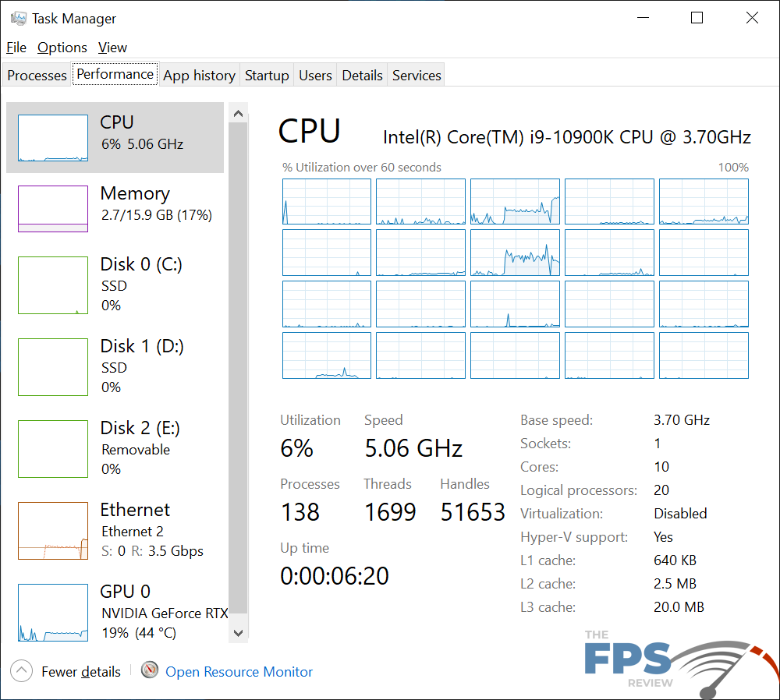
Task: Select the Disk 0 (C:) graph thumbnail
Action: pos(53,285)
